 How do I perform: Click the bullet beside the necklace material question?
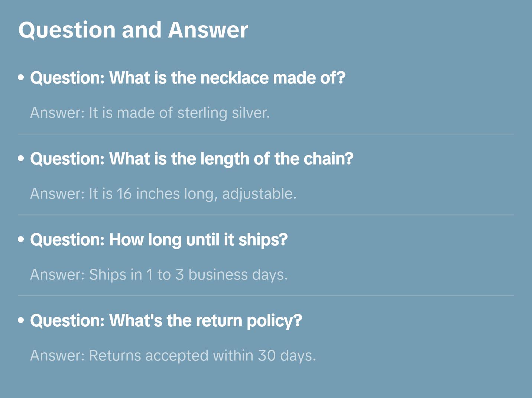[21, 78]
